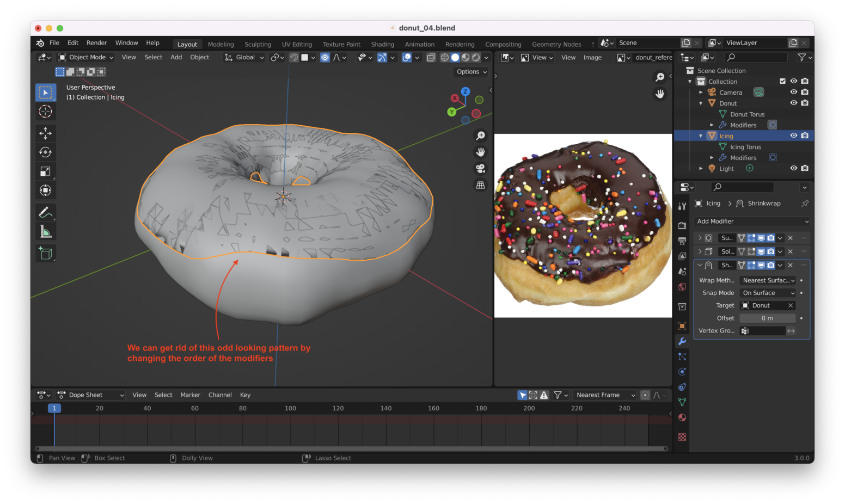
Task: Switch viewport to camera view icon
Action: 480,169
